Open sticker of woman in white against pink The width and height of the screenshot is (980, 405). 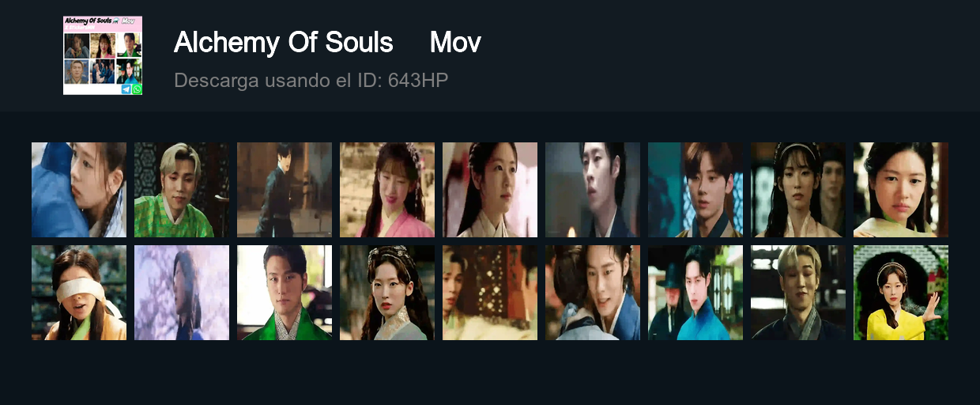490,190
